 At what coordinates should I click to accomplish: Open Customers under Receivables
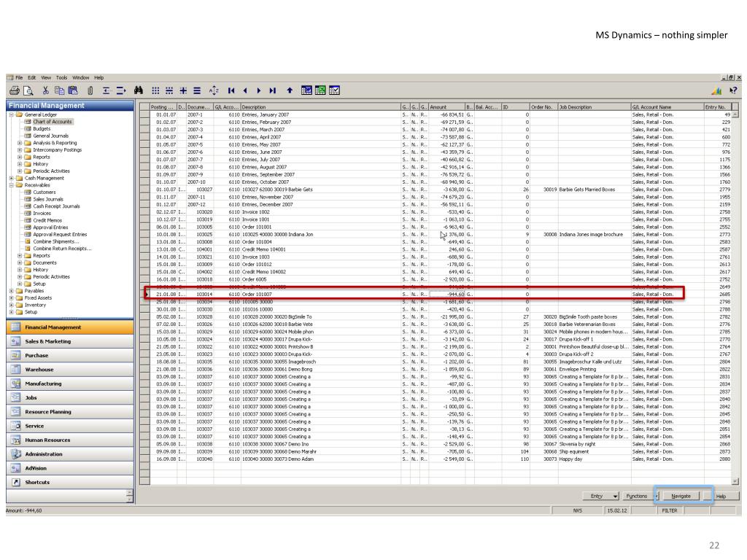pos(44,192)
